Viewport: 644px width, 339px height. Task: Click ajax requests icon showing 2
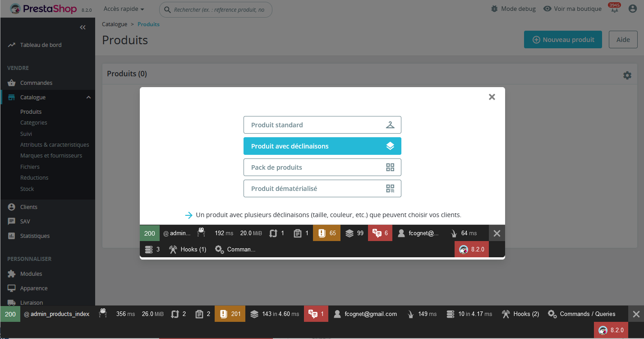point(178,314)
